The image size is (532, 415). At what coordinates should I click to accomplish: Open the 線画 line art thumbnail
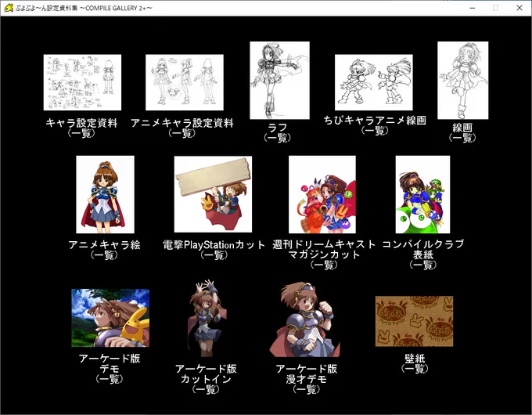[463, 81]
